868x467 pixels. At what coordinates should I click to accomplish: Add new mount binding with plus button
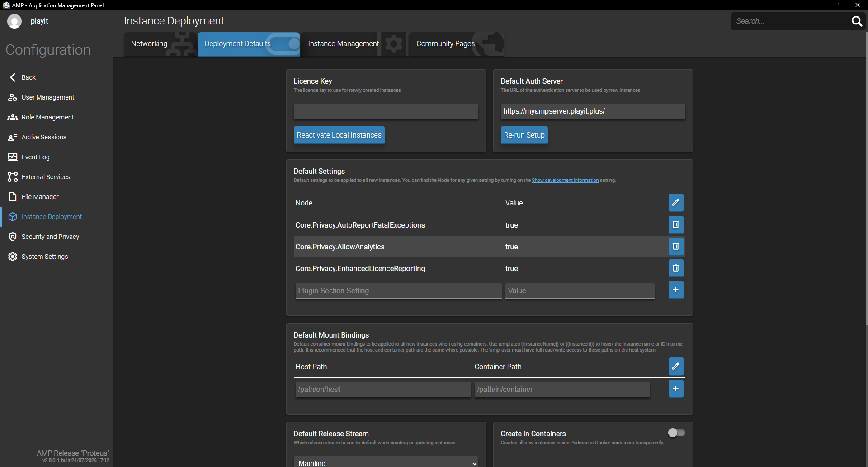click(676, 389)
